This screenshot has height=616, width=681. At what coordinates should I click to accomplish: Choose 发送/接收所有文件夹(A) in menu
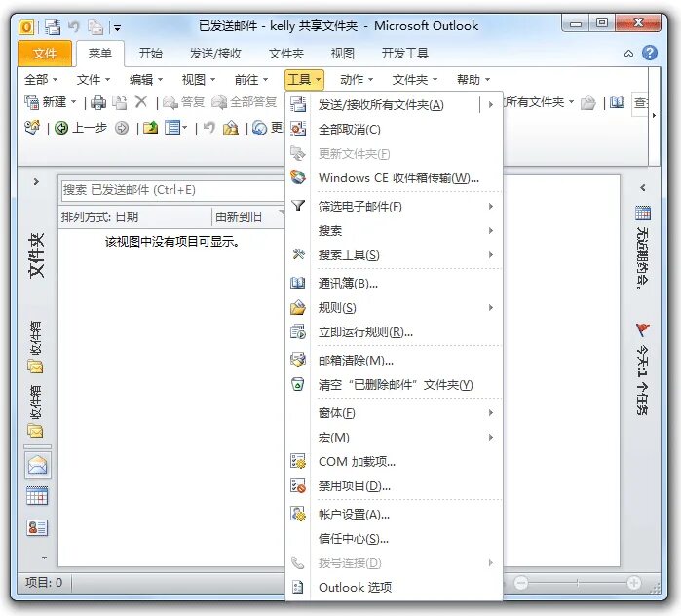point(394,104)
